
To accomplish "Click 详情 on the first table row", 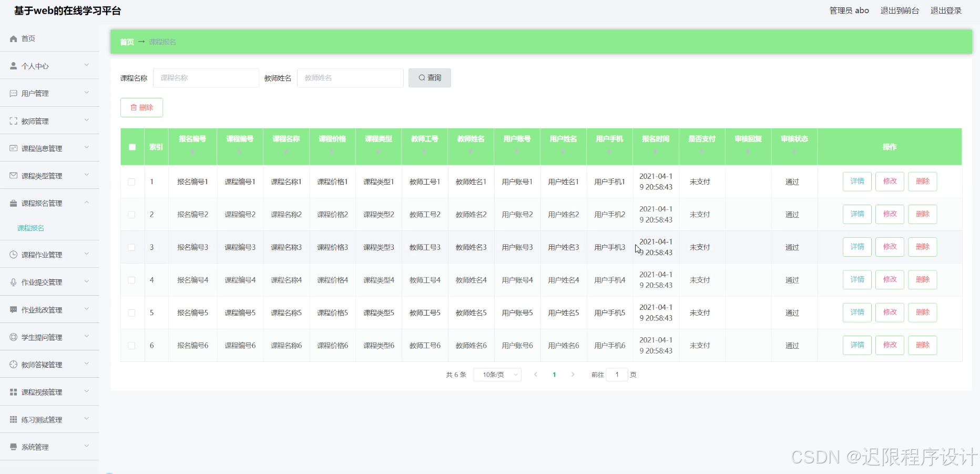I will pyautogui.click(x=856, y=181).
